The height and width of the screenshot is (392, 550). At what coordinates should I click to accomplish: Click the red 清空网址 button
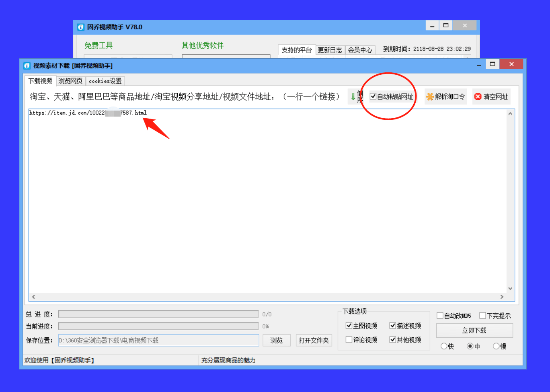point(491,96)
